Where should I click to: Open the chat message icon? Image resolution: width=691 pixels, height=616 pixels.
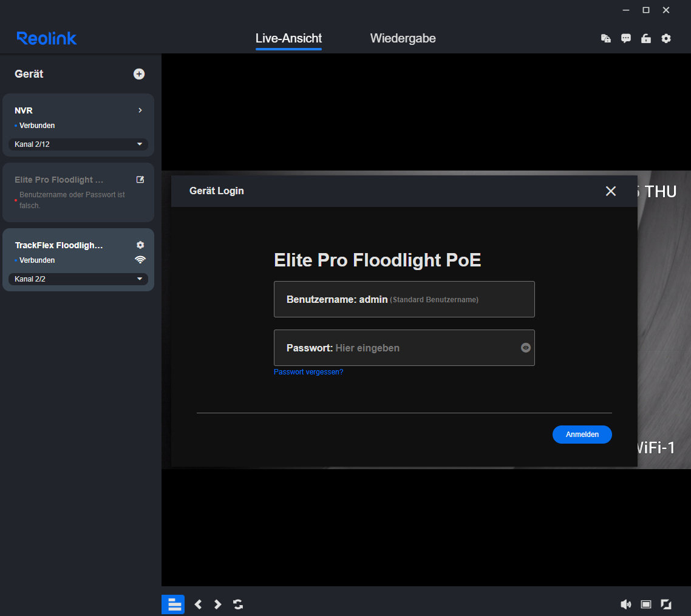[626, 39]
